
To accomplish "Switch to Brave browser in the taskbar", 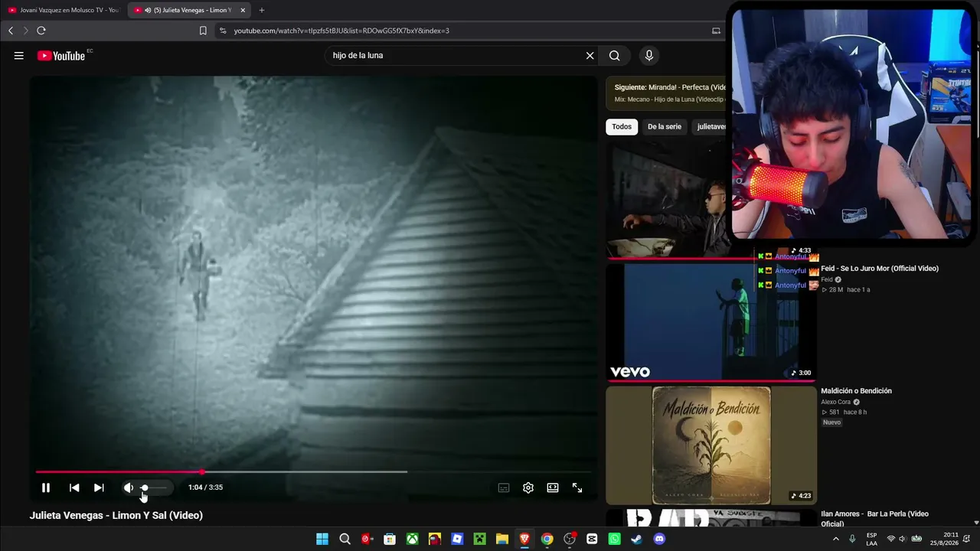I will [524, 539].
